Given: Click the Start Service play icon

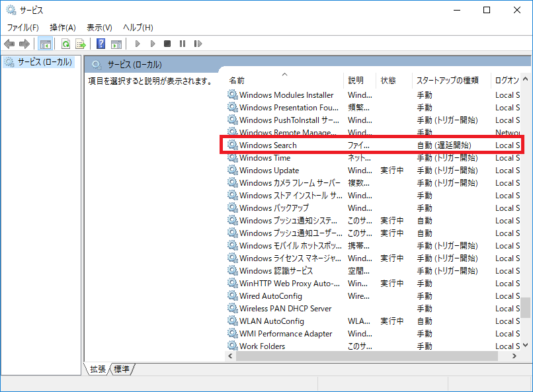Looking at the screenshot, I should pyautogui.click(x=138, y=44).
